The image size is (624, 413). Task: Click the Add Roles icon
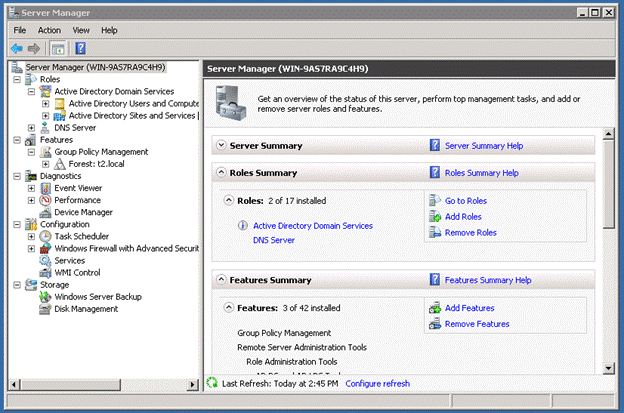[435, 217]
